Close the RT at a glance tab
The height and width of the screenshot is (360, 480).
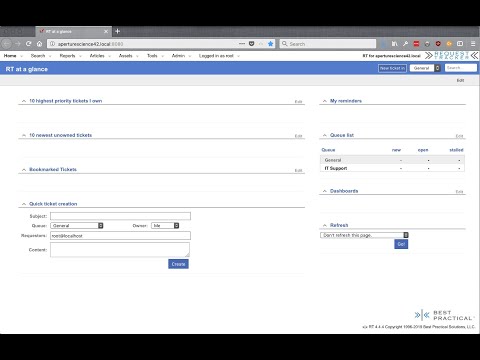pyautogui.click(x=106, y=31)
